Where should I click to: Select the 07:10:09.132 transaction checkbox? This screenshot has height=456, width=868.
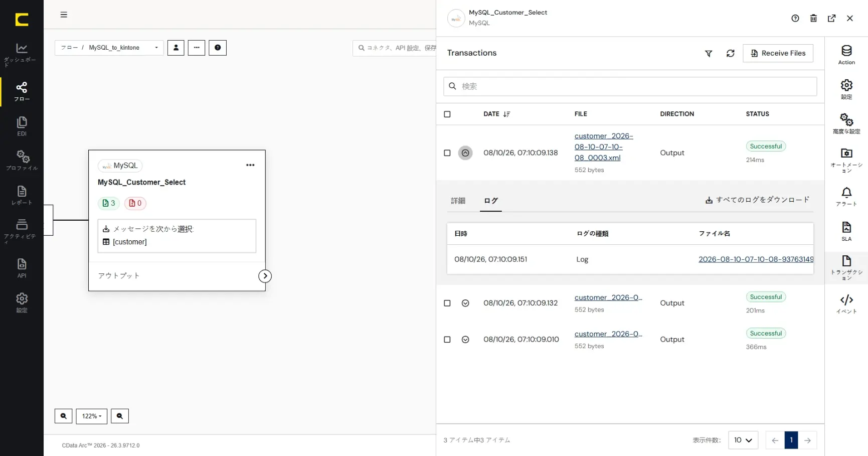(447, 303)
